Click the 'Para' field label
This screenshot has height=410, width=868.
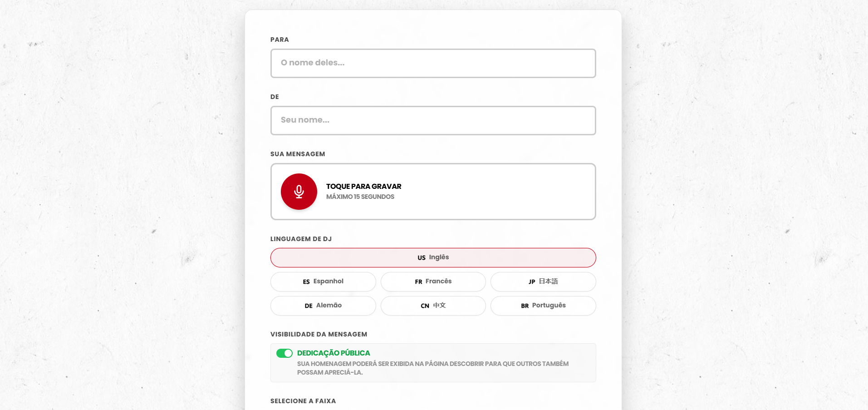280,40
